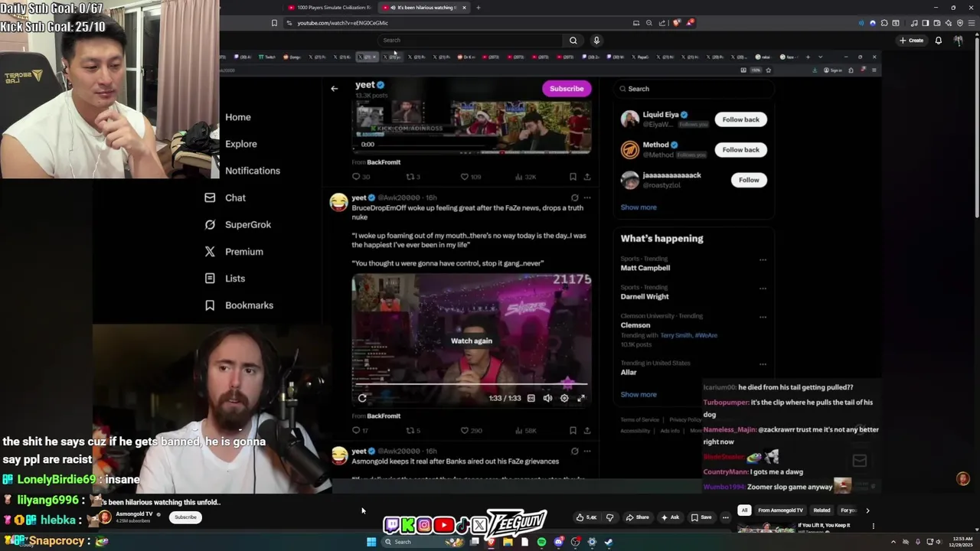Open more actions menu beside Save
Viewport: 980px width, 551px height.
(726, 517)
